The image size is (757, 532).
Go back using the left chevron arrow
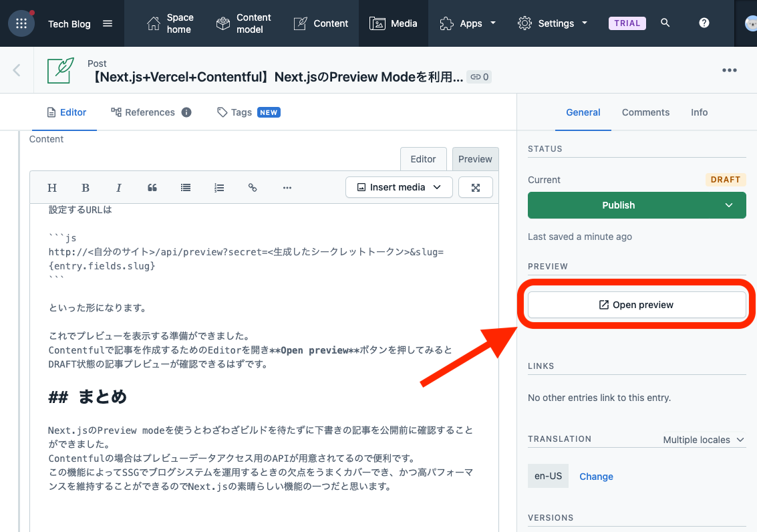click(x=17, y=70)
